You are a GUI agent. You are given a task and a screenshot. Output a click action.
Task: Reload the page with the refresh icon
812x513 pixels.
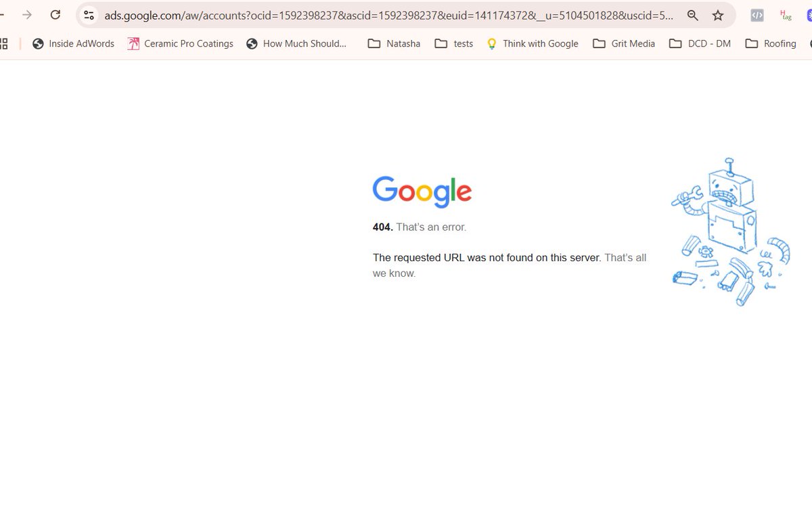coord(56,15)
